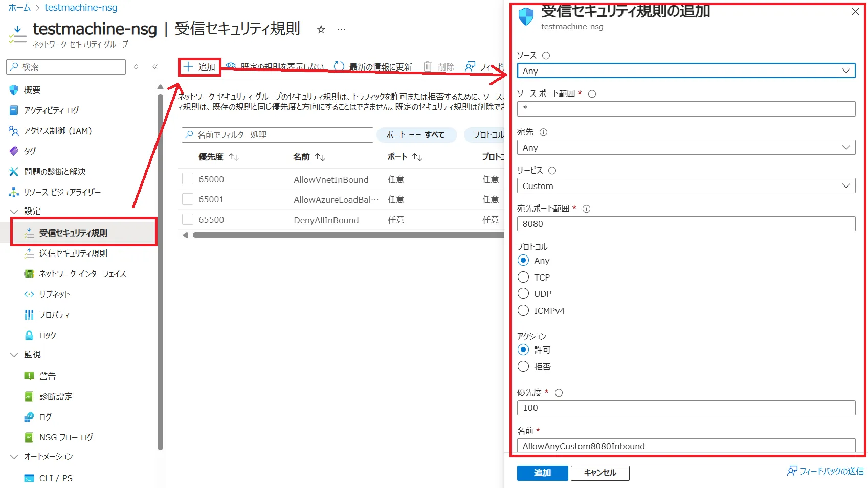Open the サービス dropdown showing Custom
Image resolution: width=868 pixels, height=488 pixels.
pyautogui.click(x=686, y=186)
